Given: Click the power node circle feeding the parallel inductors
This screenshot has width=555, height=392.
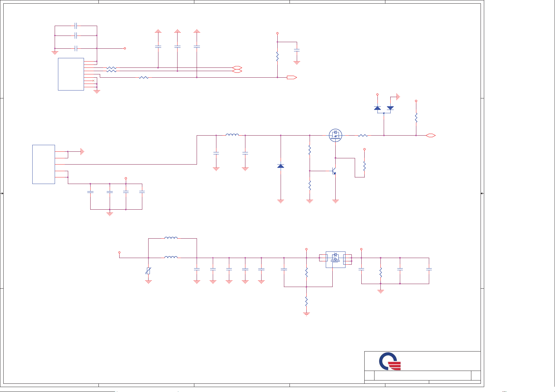Looking at the screenshot, I should (119, 252).
